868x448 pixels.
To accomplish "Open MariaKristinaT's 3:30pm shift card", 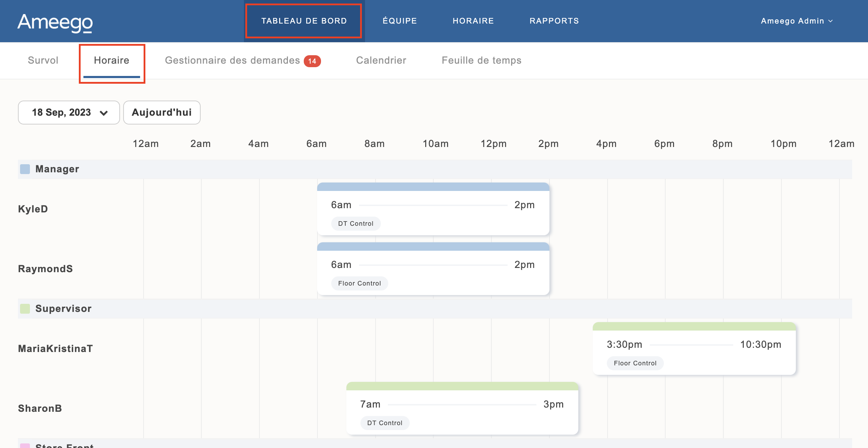I will 694,348.
